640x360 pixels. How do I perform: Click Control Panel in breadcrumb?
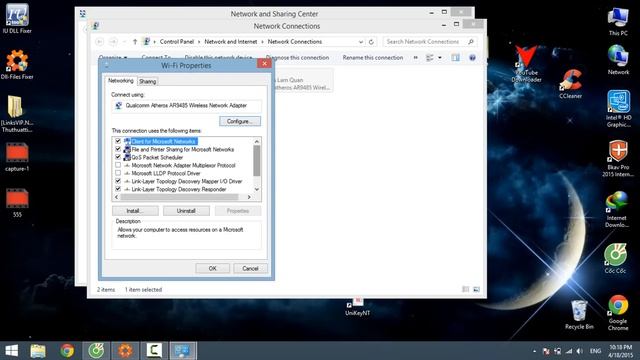click(177, 42)
